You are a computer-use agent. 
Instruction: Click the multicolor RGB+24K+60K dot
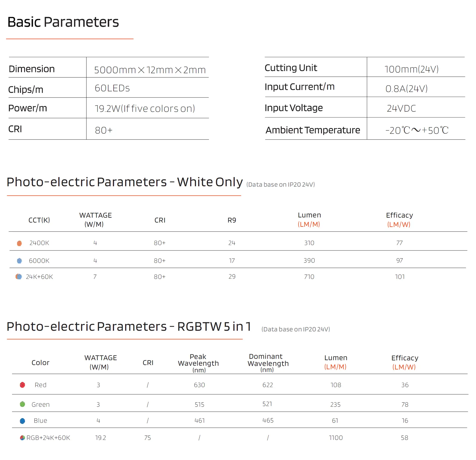[x=22, y=438]
